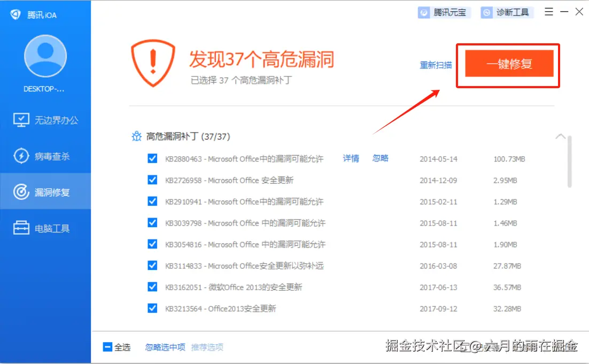Click the 无边界办公 monitor icon
Image resolution: width=589 pixels, height=364 pixels.
[x=21, y=120]
